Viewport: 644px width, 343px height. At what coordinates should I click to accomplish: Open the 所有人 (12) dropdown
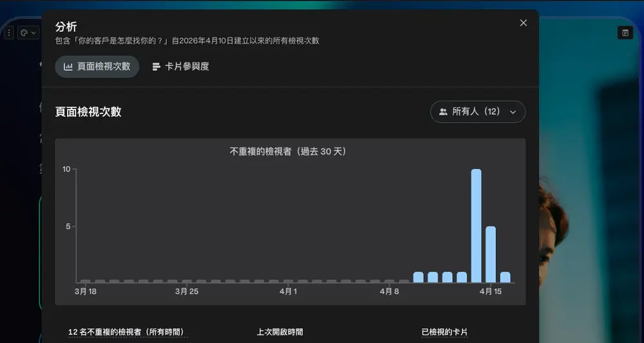click(x=478, y=112)
